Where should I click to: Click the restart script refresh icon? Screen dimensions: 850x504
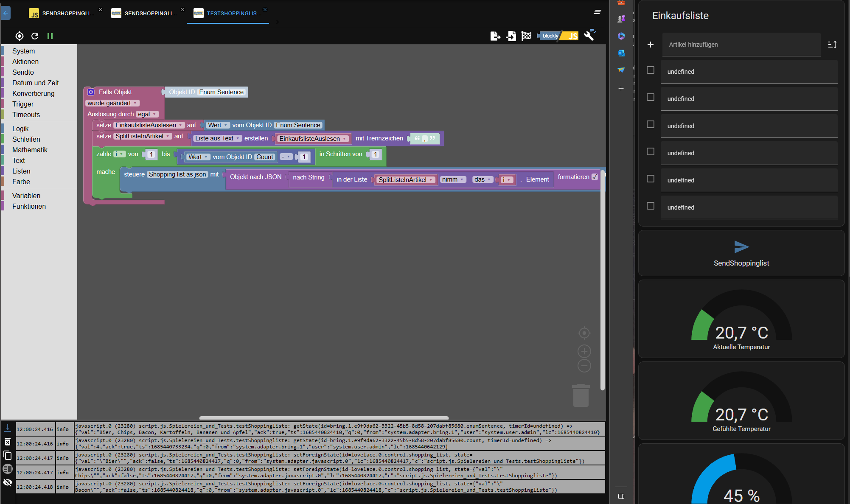[x=35, y=36]
